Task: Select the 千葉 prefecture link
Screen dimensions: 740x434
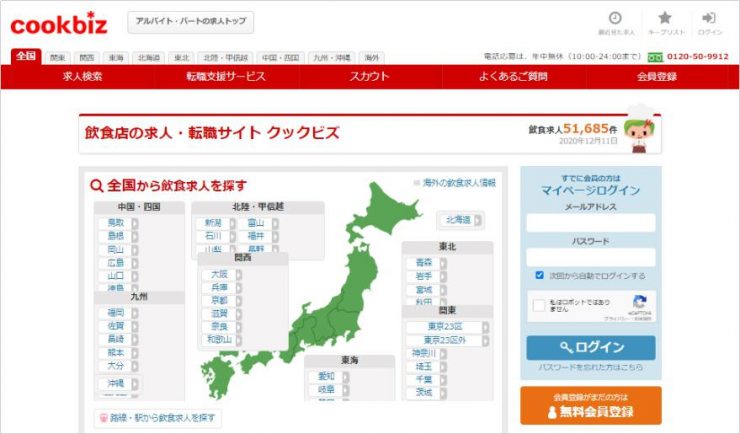Action: (423, 379)
